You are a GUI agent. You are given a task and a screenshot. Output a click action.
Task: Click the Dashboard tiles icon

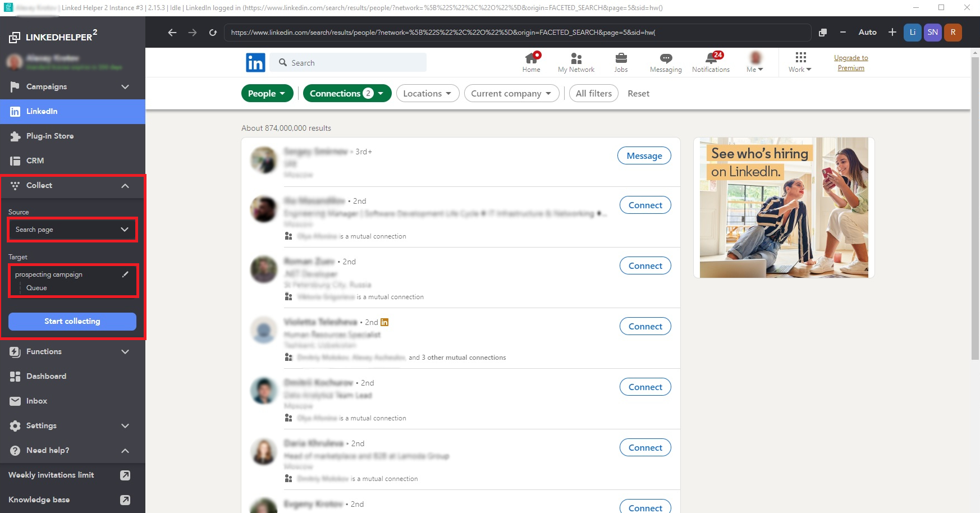coord(15,377)
